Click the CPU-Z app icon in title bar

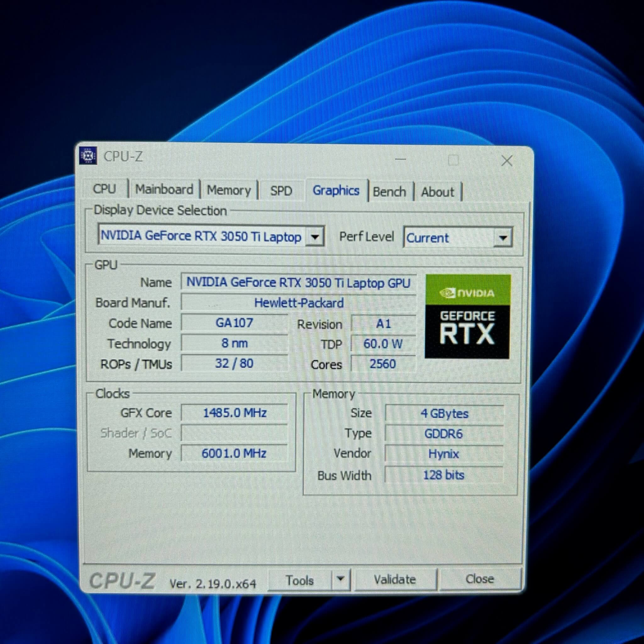pos(88,155)
